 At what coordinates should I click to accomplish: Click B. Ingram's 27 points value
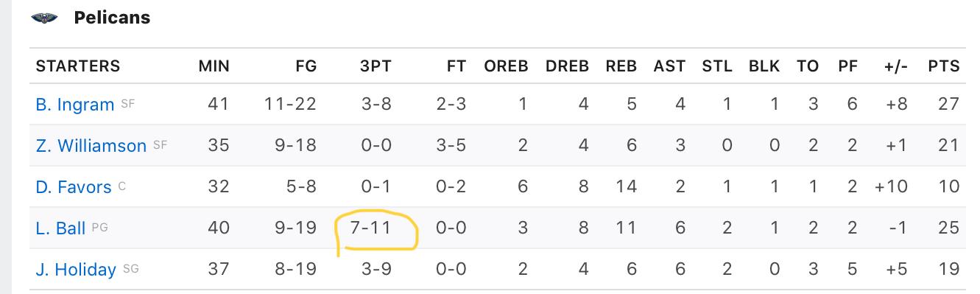tap(948, 104)
